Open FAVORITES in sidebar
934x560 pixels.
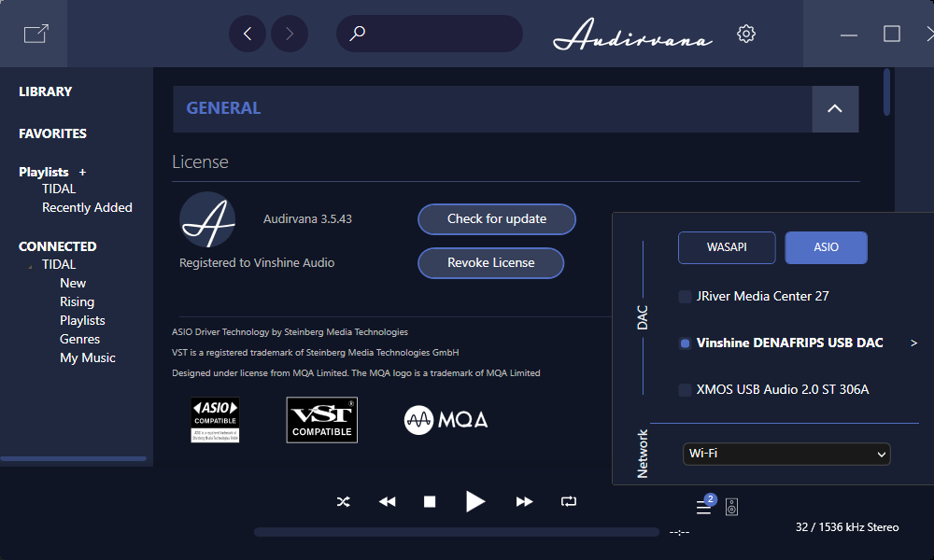coord(52,133)
